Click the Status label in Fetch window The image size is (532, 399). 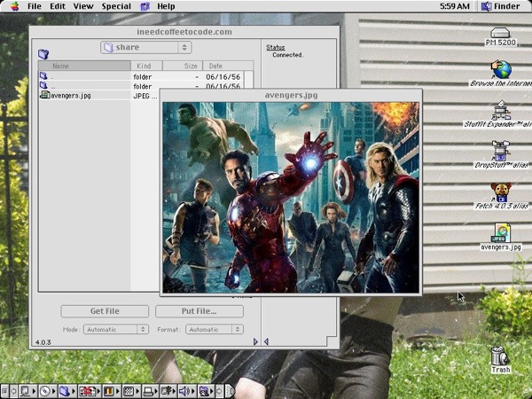(x=276, y=48)
